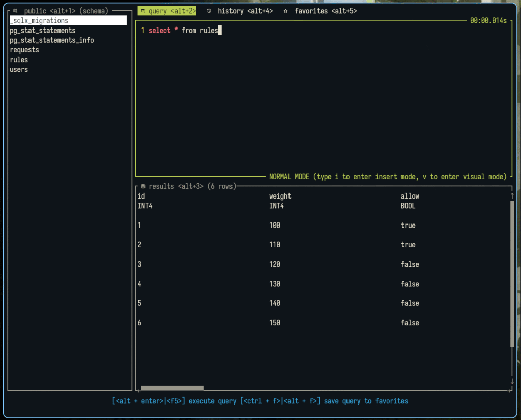Click "save query to favorites" hint
The height and width of the screenshot is (420, 521).
point(366,401)
